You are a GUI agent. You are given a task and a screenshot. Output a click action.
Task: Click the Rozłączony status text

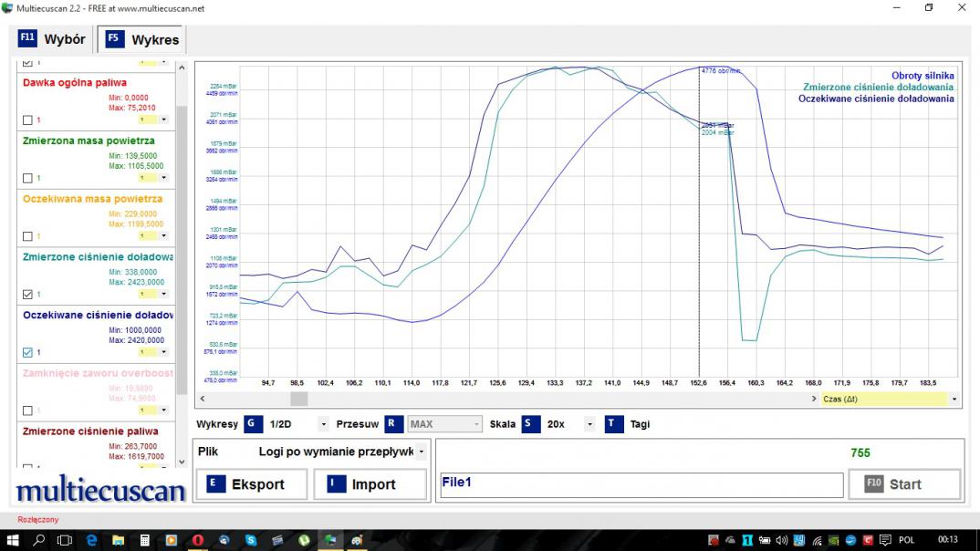coord(38,519)
